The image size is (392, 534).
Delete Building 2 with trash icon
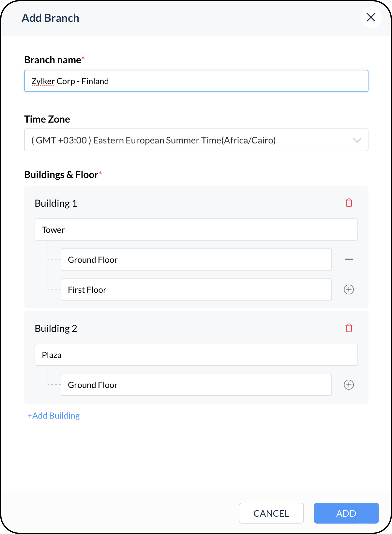click(x=349, y=328)
